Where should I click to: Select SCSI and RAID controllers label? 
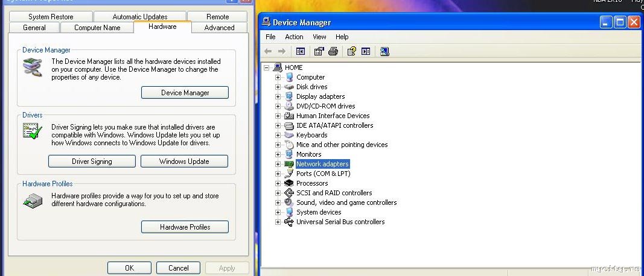(334, 193)
